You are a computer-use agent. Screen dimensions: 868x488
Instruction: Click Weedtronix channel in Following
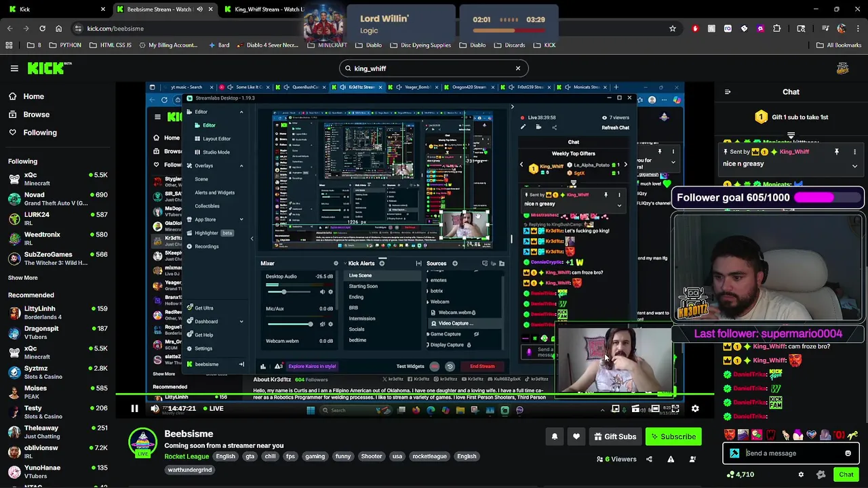click(x=57, y=239)
